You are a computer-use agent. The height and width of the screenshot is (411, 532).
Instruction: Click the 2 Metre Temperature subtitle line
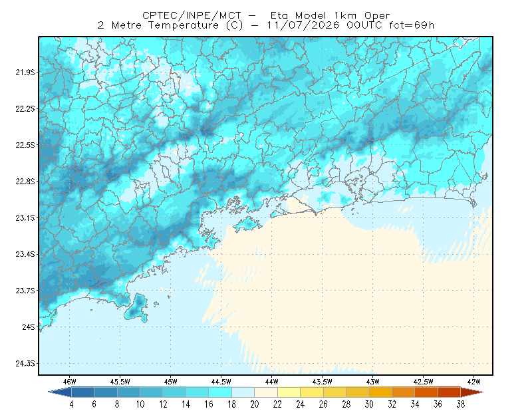click(x=266, y=25)
